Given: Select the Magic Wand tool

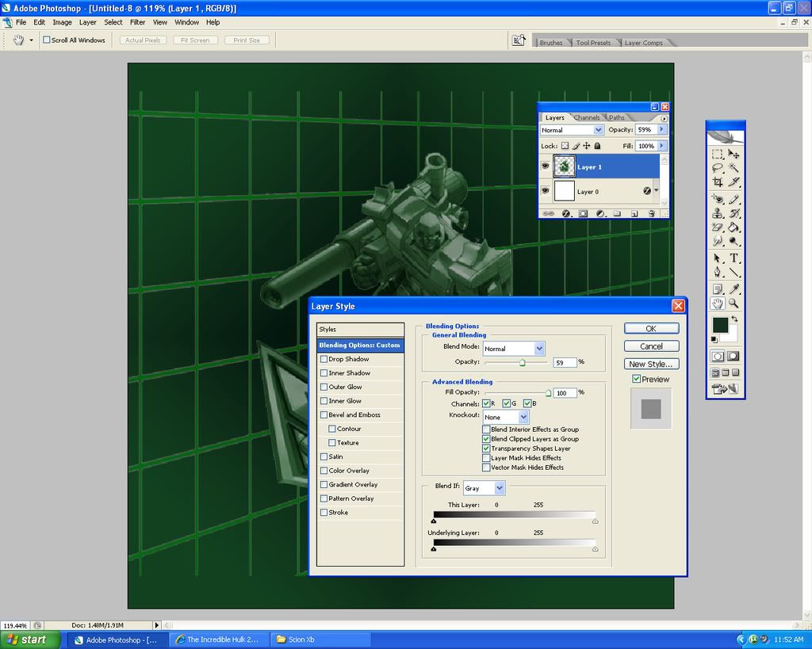Looking at the screenshot, I should (734, 168).
